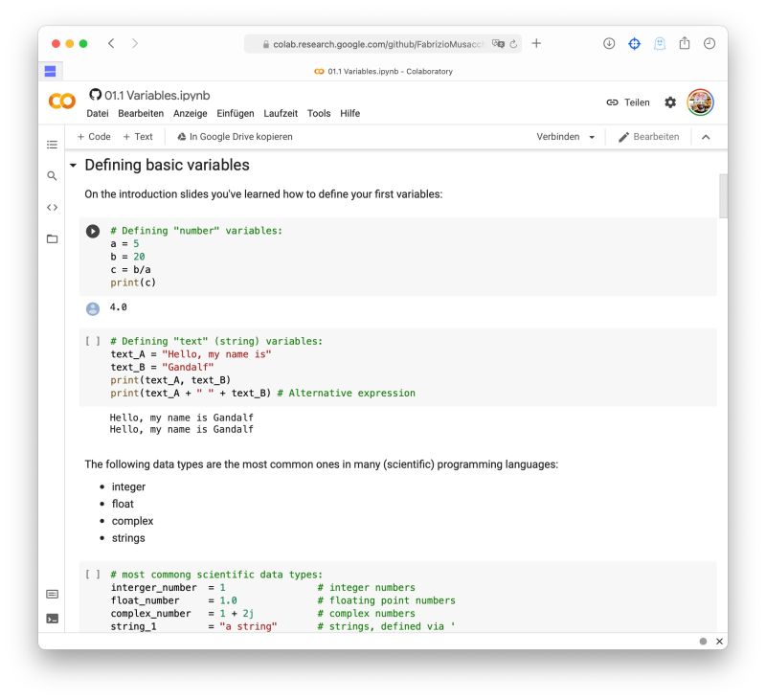Open the code snippets panel
This screenshot has height=700, width=766.
(x=53, y=207)
